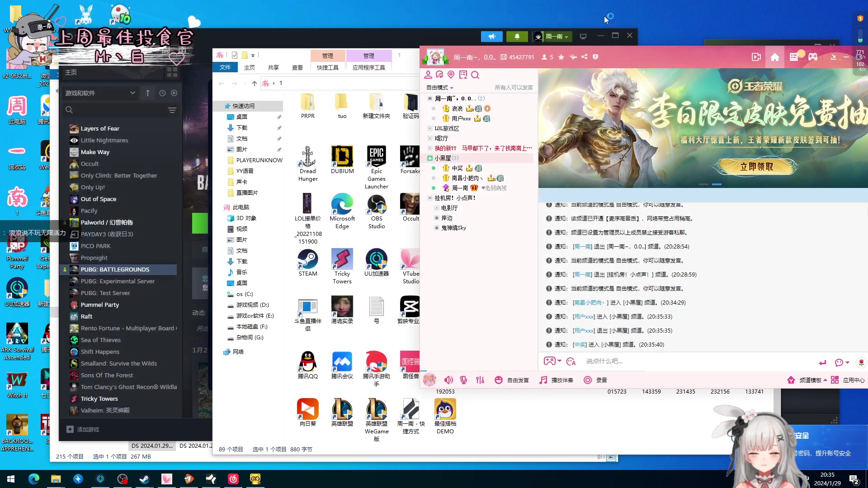Click the favorite star icon in YY header
Viewport: 868px width, 488px height.
click(x=561, y=57)
